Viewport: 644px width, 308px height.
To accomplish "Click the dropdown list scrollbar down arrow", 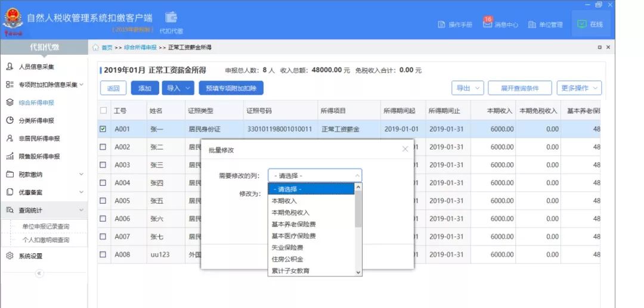I will [x=358, y=272].
